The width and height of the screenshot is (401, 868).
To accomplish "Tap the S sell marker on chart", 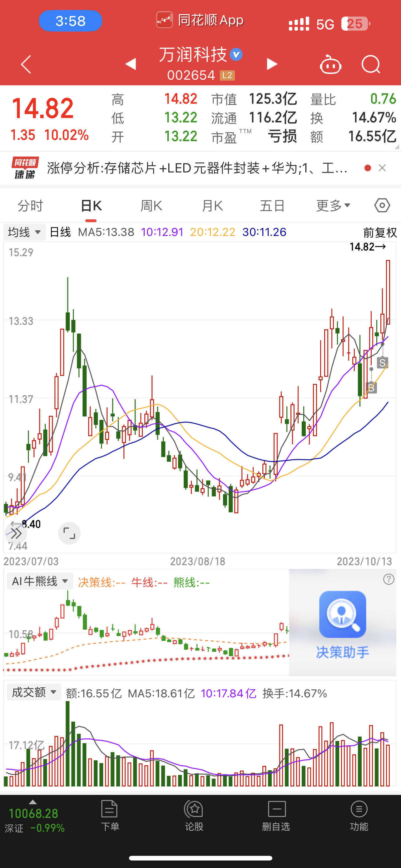I will (382, 363).
